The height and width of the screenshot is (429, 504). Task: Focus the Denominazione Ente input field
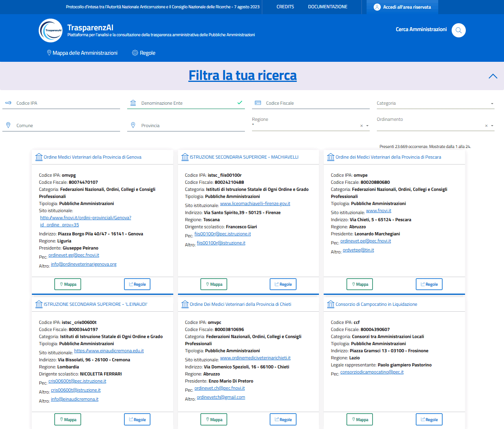click(x=186, y=103)
